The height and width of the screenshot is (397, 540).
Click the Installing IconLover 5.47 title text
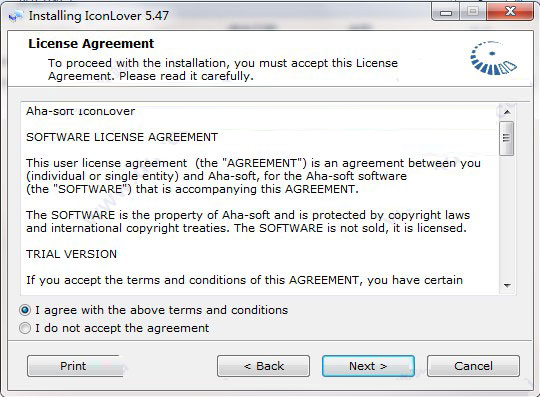pos(98,16)
